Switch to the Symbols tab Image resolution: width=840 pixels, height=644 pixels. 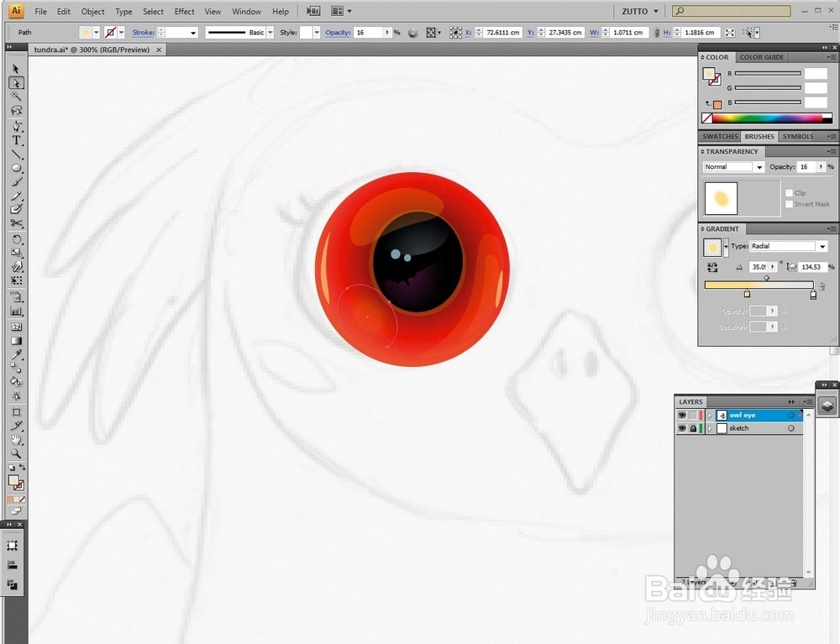click(x=798, y=137)
